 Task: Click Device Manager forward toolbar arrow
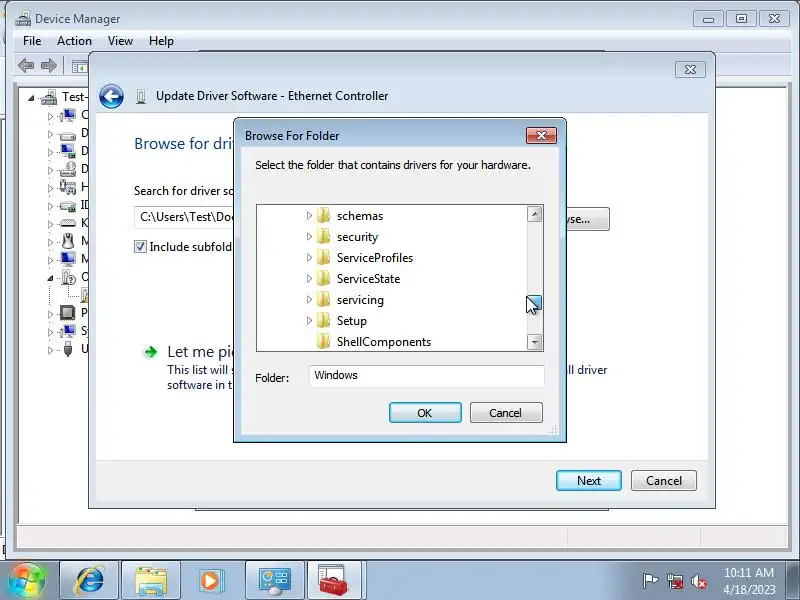(48, 65)
